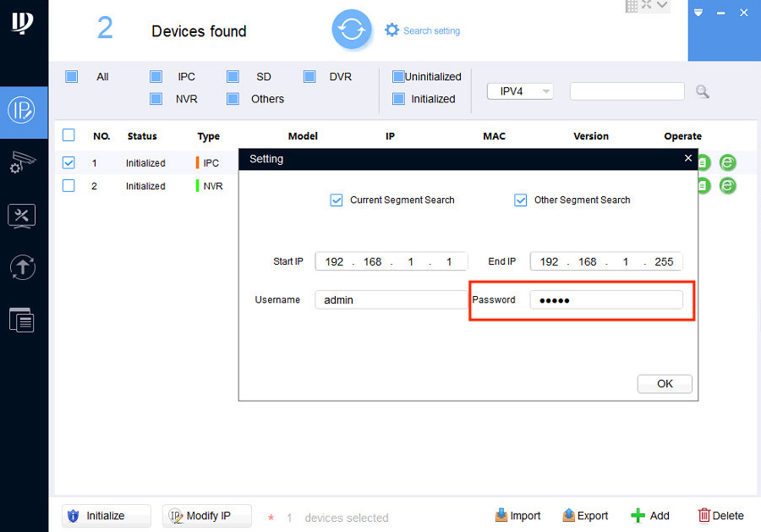Screen dimensions: 761x532
Task: Check the DVR device type filter
Action: coord(309,76)
